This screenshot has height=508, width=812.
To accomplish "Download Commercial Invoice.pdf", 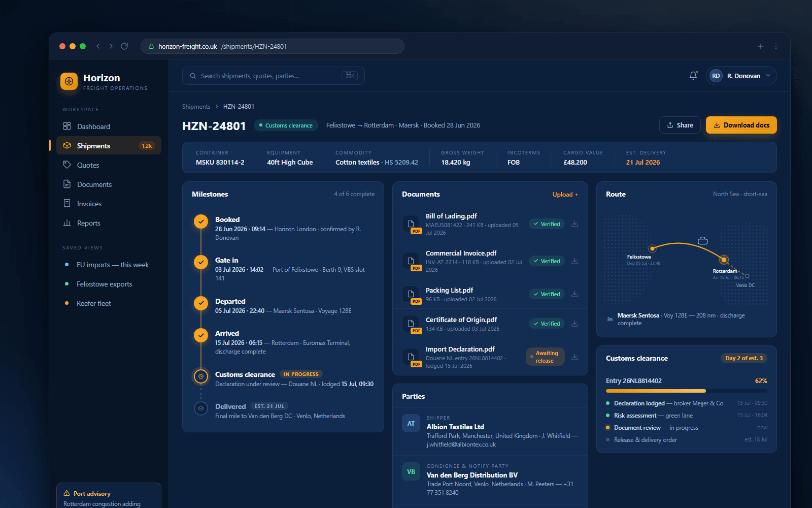I will 575,261.
